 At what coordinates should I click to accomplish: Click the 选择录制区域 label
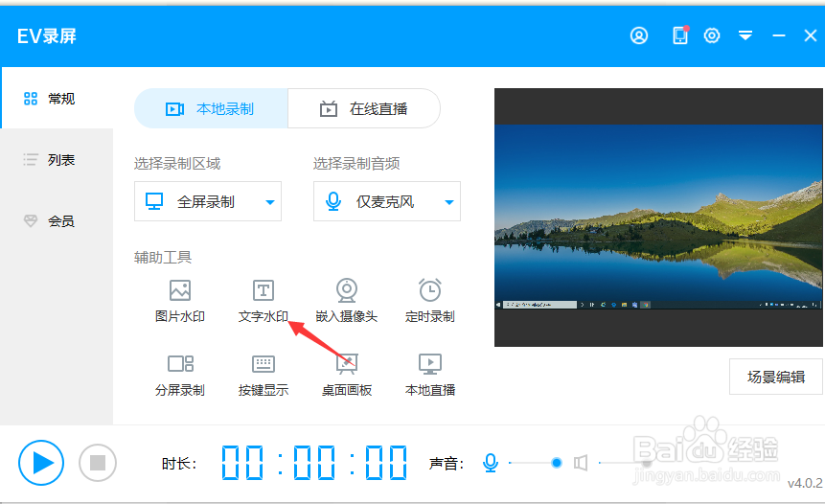(x=177, y=164)
